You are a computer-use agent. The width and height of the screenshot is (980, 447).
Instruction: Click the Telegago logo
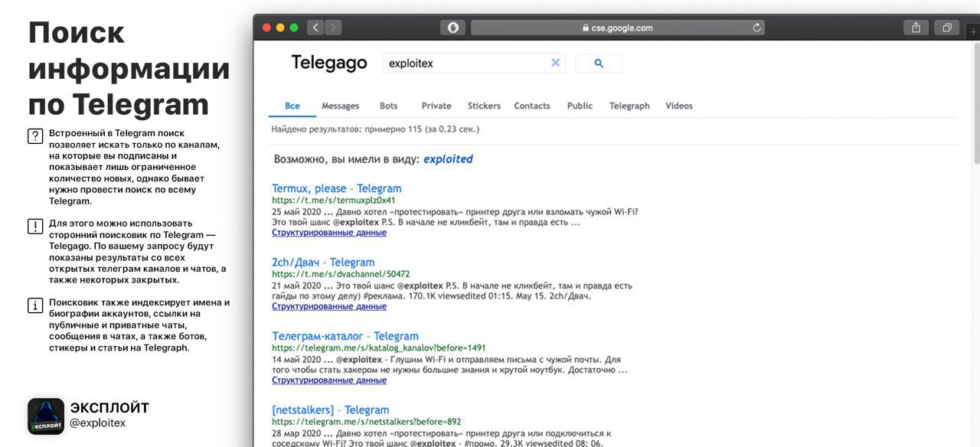click(x=329, y=64)
